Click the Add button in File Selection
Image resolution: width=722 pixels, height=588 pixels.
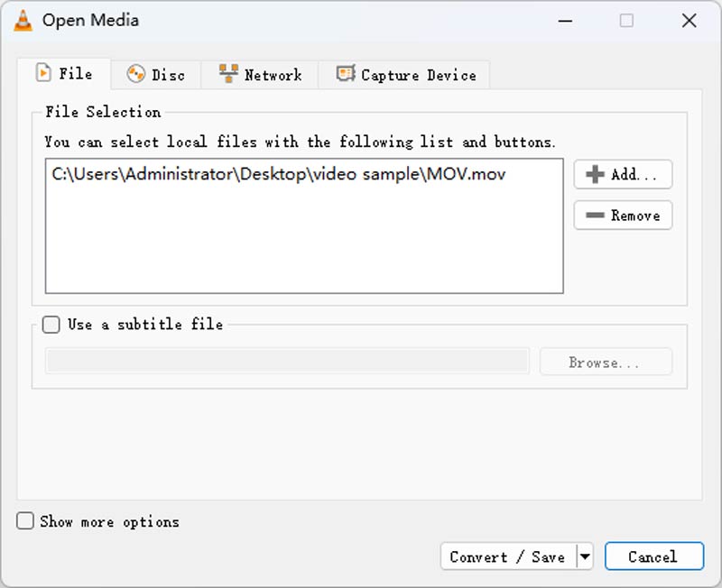(x=623, y=174)
